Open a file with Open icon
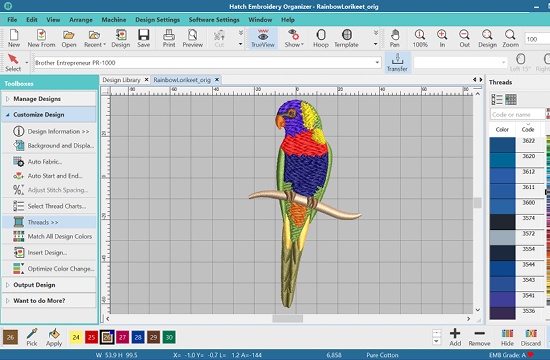The image size is (550, 360). click(69, 38)
